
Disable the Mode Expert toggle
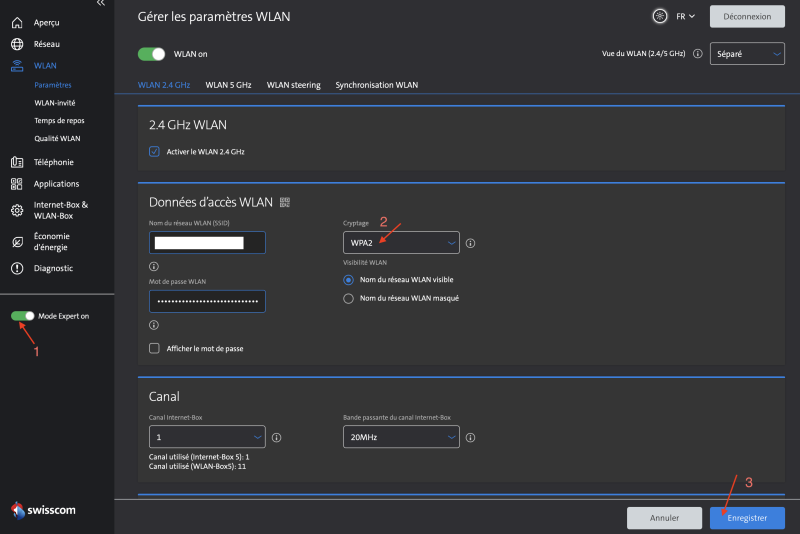(22, 316)
